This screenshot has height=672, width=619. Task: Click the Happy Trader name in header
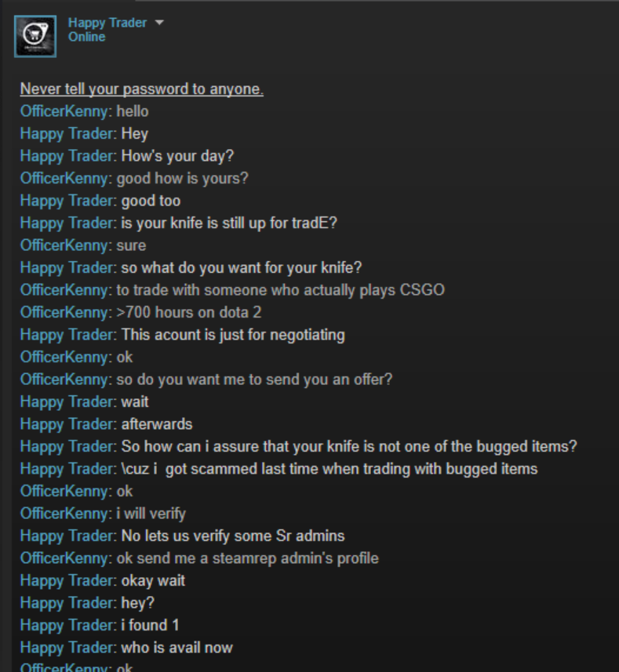click(x=107, y=22)
